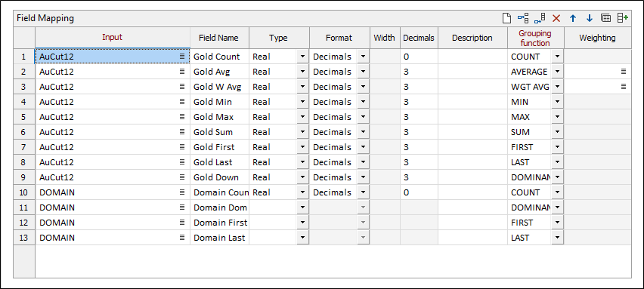Screen dimensions: 644x289
Task: Move row up with blue up arrow
Action: 573,18
